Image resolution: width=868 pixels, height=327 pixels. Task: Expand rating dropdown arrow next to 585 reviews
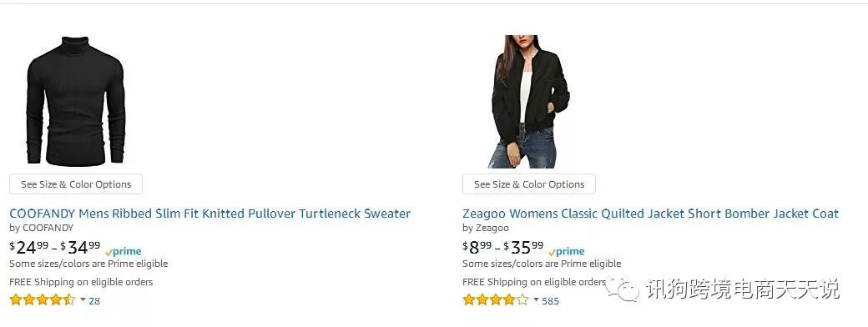click(536, 299)
